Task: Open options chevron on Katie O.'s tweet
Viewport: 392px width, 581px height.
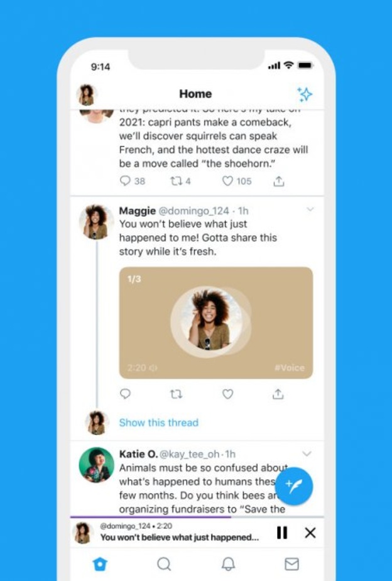Action: pyautogui.click(x=307, y=453)
